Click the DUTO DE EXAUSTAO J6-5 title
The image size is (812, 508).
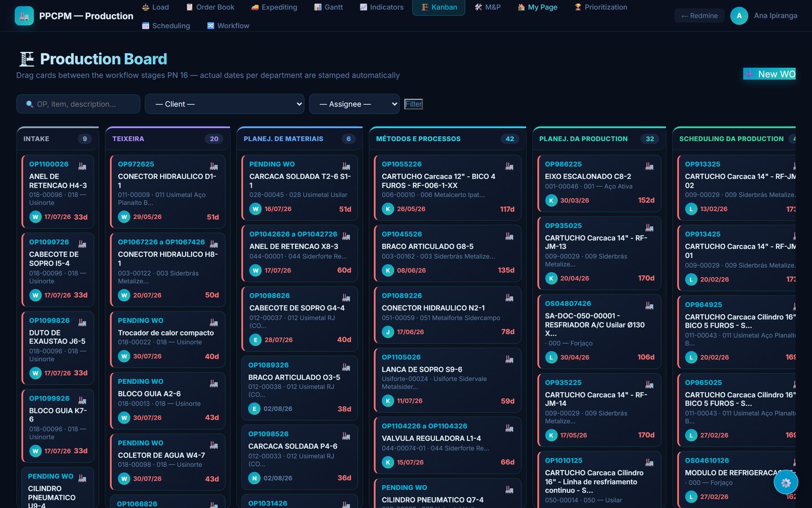[x=58, y=337]
